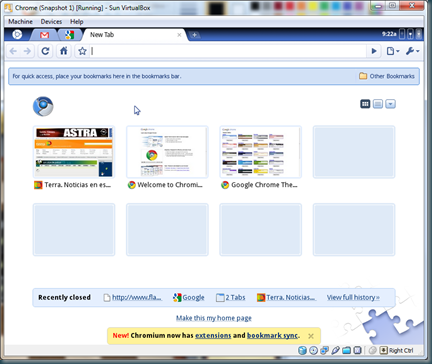
Task: Click View full history link
Action: tap(353, 297)
